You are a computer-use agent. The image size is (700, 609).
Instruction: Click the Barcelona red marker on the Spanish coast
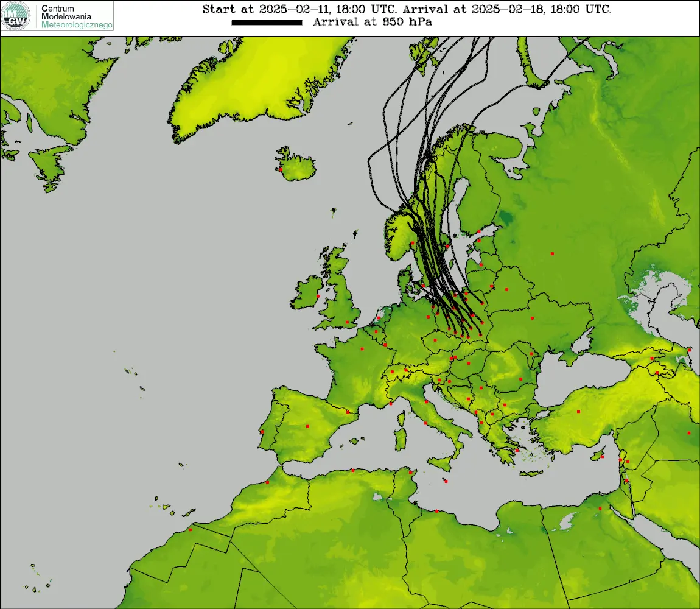click(x=348, y=412)
